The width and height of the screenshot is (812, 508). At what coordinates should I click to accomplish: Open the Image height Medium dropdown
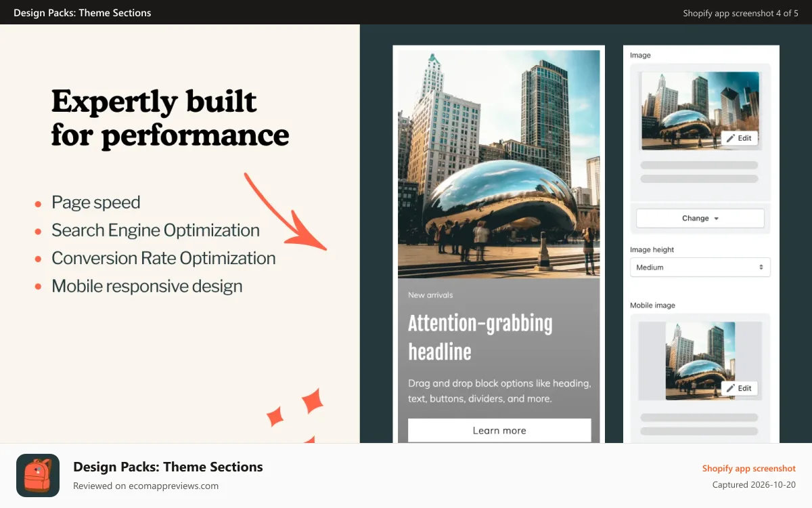click(700, 268)
